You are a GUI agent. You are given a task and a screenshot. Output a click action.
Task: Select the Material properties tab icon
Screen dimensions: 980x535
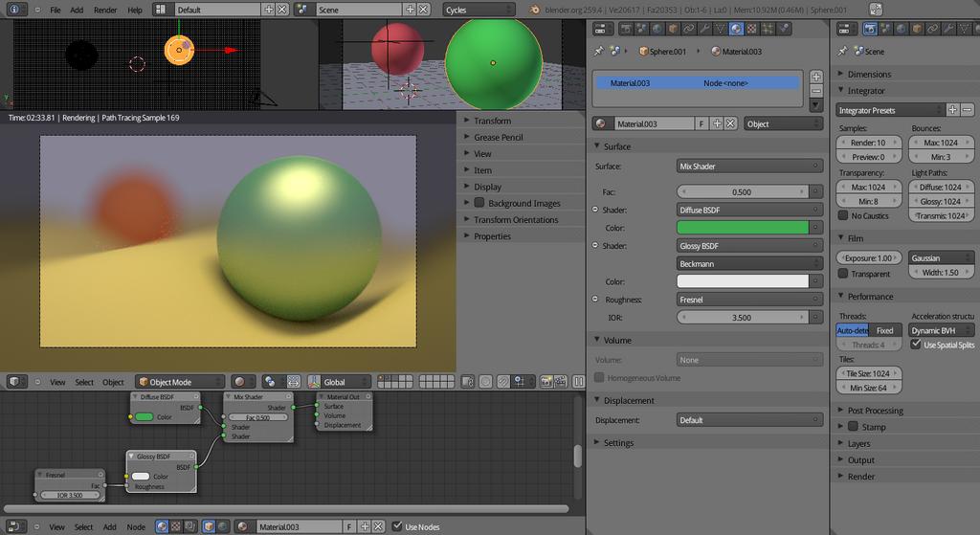coord(736,28)
